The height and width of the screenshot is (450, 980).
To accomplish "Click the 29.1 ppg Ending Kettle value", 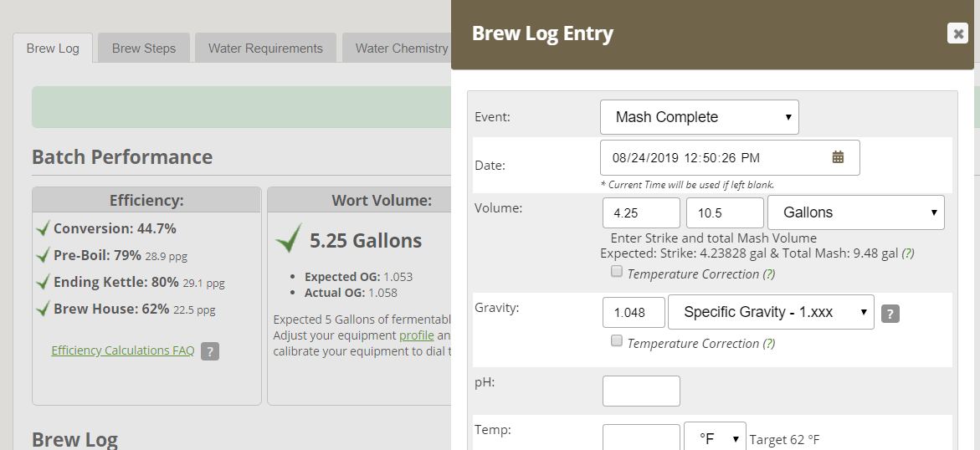I will (x=203, y=283).
